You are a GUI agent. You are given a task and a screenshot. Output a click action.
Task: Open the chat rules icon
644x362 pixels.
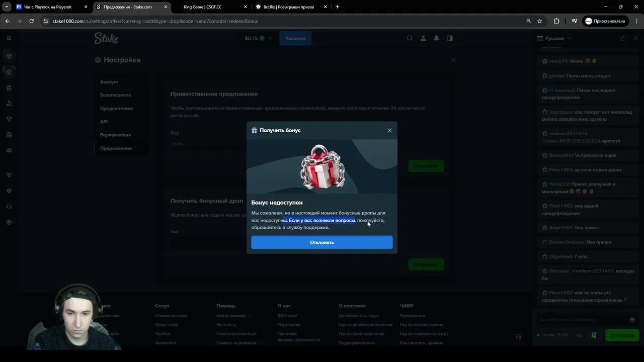[594, 335]
